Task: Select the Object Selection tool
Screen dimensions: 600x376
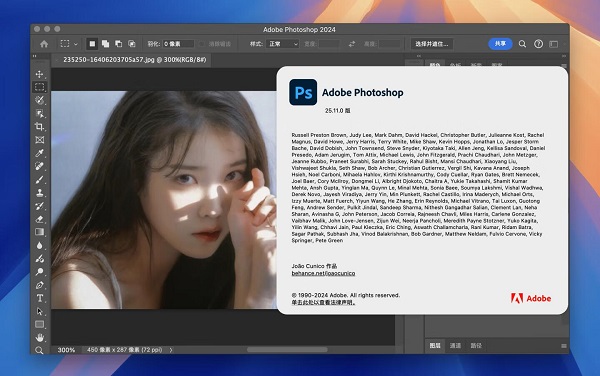Action: [39, 114]
